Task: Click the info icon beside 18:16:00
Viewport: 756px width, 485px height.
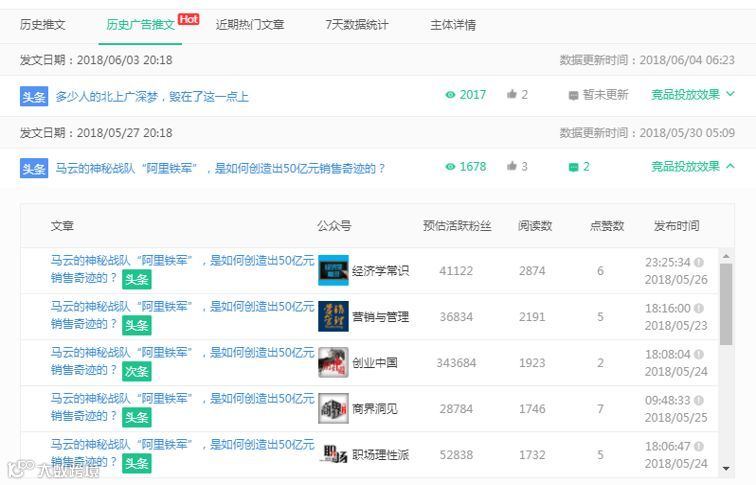Action: pos(699,308)
